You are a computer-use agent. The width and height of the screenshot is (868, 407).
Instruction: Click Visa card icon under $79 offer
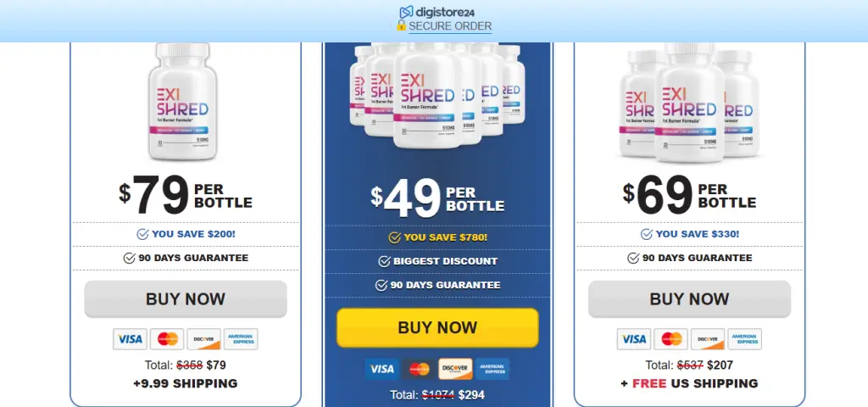[x=130, y=339]
